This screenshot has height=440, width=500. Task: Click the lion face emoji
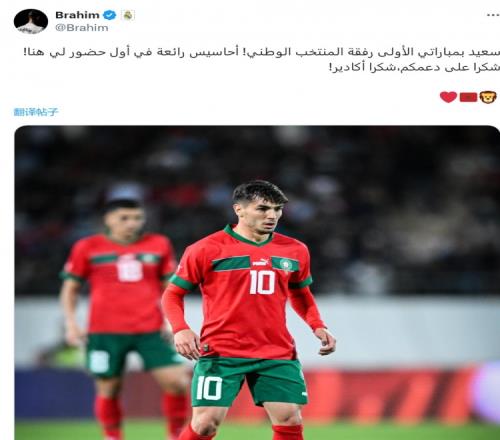(488, 97)
